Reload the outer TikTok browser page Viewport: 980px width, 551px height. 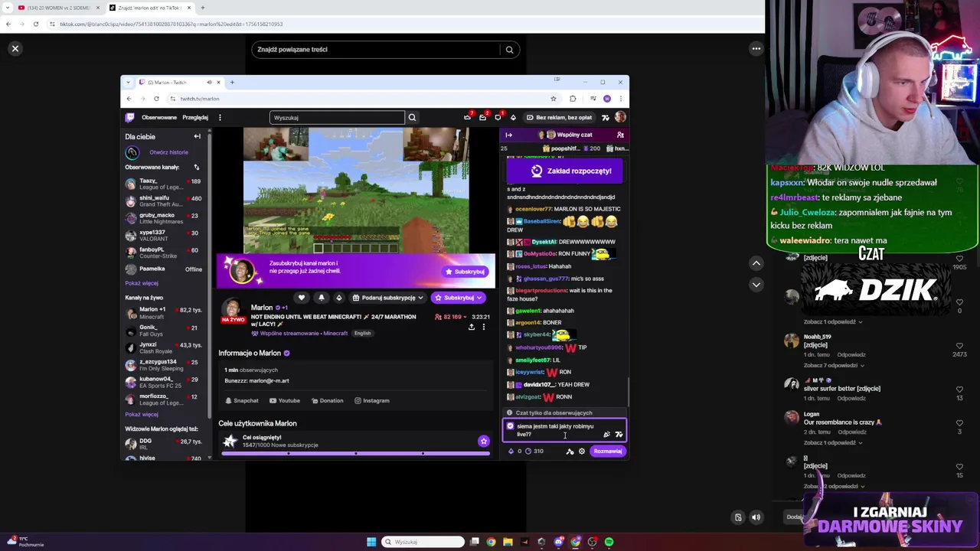coord(35,24)
